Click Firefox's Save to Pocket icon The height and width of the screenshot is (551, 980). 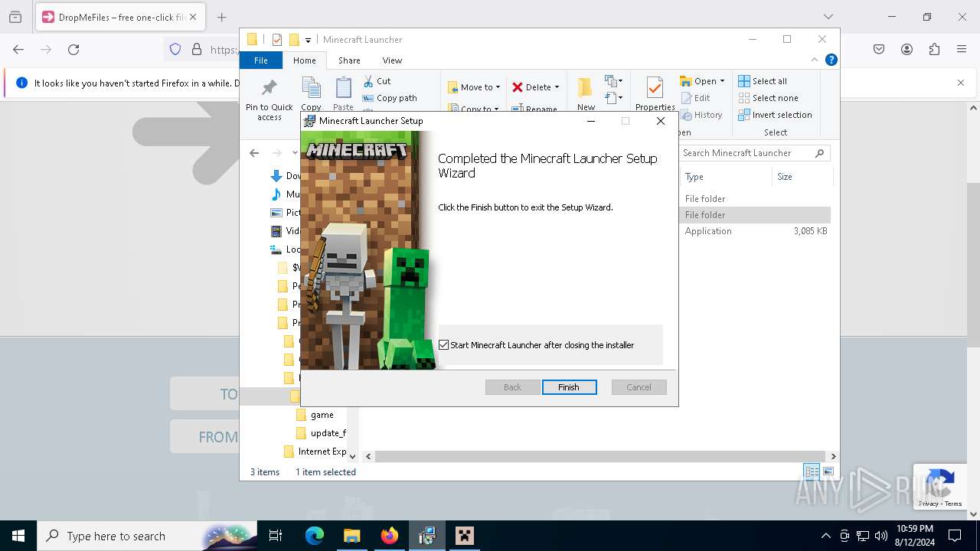click(x=879, y=49)
